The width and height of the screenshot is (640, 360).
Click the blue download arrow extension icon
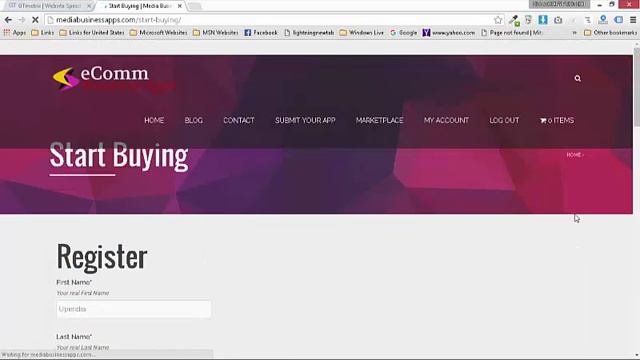pos(542,20)
